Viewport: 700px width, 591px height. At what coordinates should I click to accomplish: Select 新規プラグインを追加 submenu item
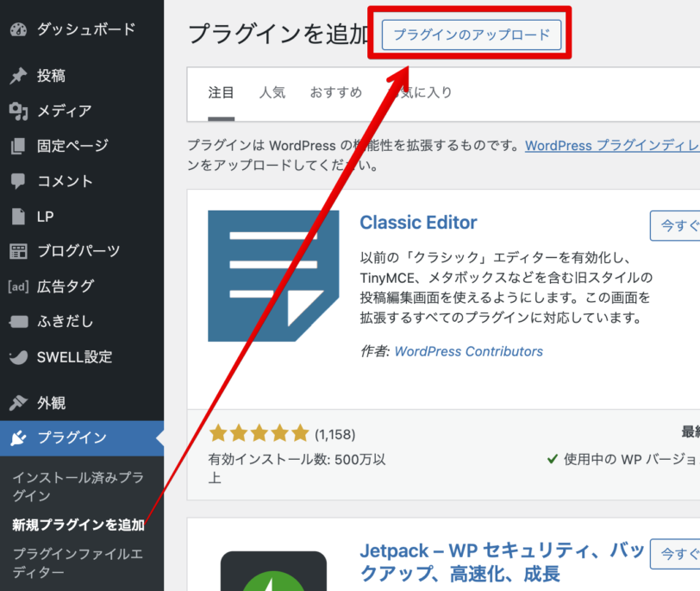pyautogui.click(x=78, y=525)
